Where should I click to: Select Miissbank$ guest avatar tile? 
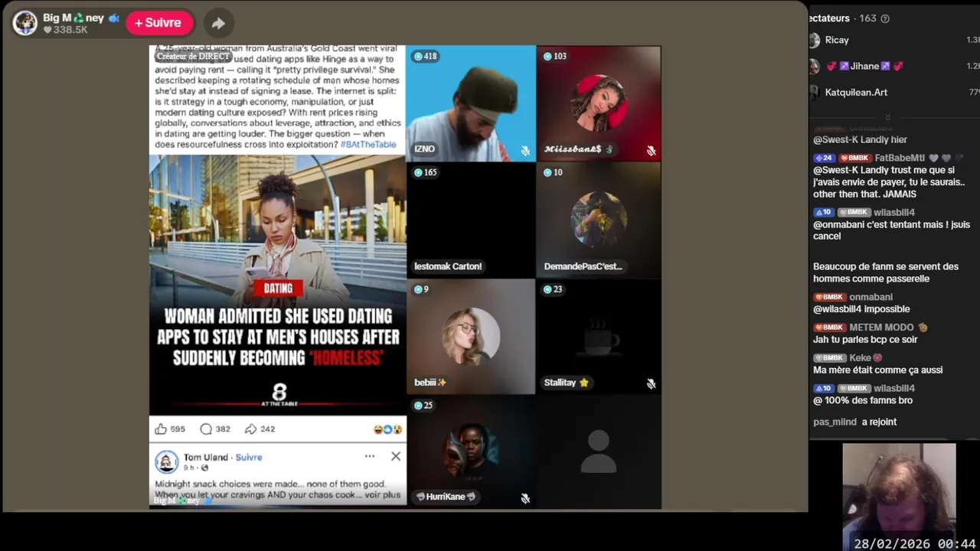point(599,103)
